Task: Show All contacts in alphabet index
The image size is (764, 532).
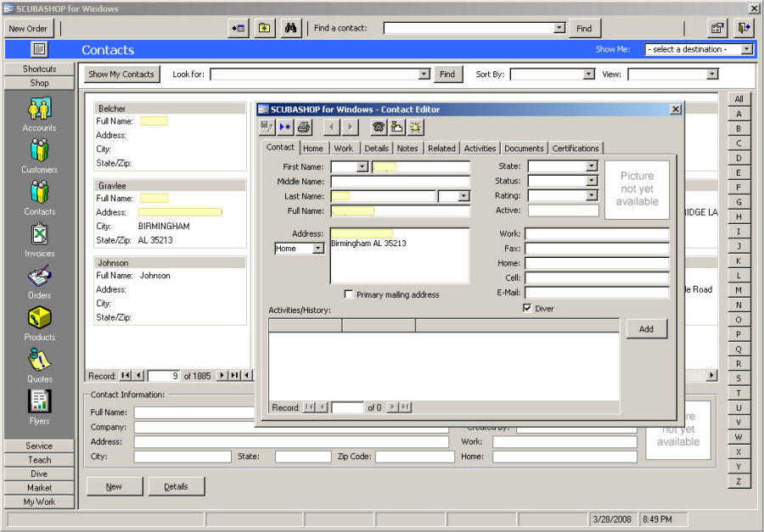Action: [739, 99]
